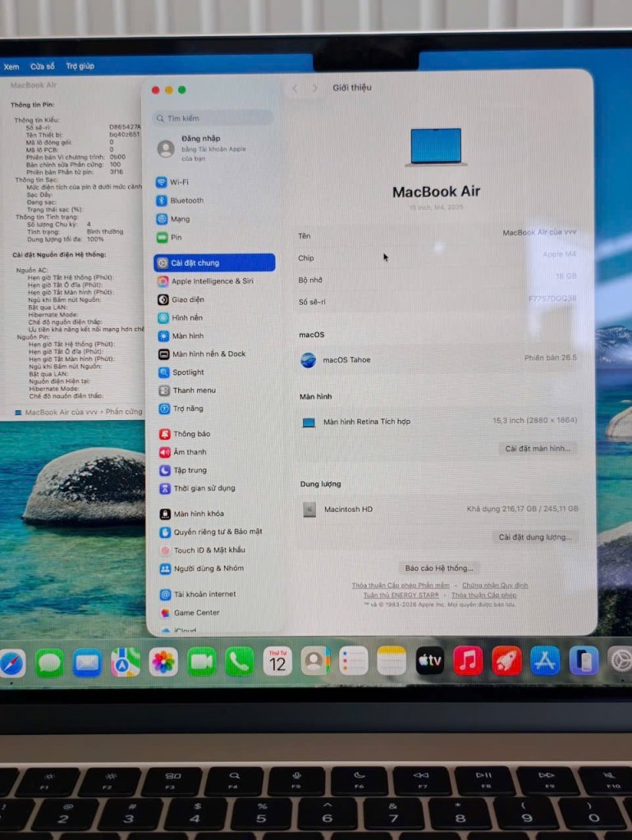Launch Photos from the Dock
Image resolution: width=632 pixels, height=840 pixels.
click(163, 662)
